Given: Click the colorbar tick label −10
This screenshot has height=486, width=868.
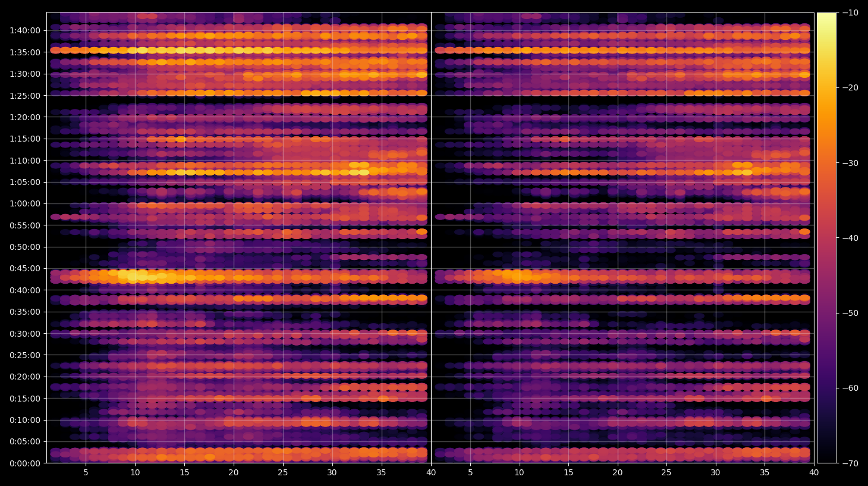Looking at the screenshot, I should coord(850,12).
